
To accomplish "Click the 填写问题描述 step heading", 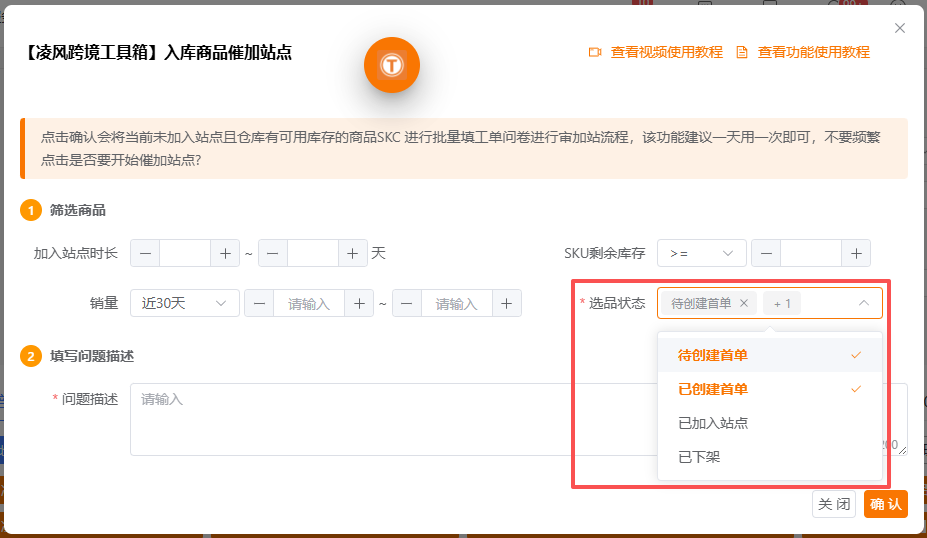I will click(x=92, y=356).
